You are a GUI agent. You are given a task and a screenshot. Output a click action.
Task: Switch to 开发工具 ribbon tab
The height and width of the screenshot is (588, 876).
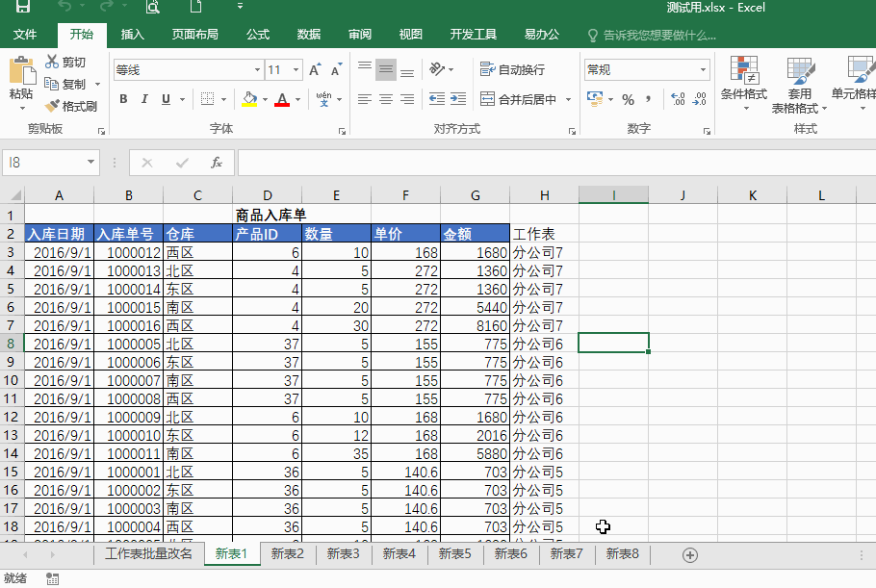point(474,35)
